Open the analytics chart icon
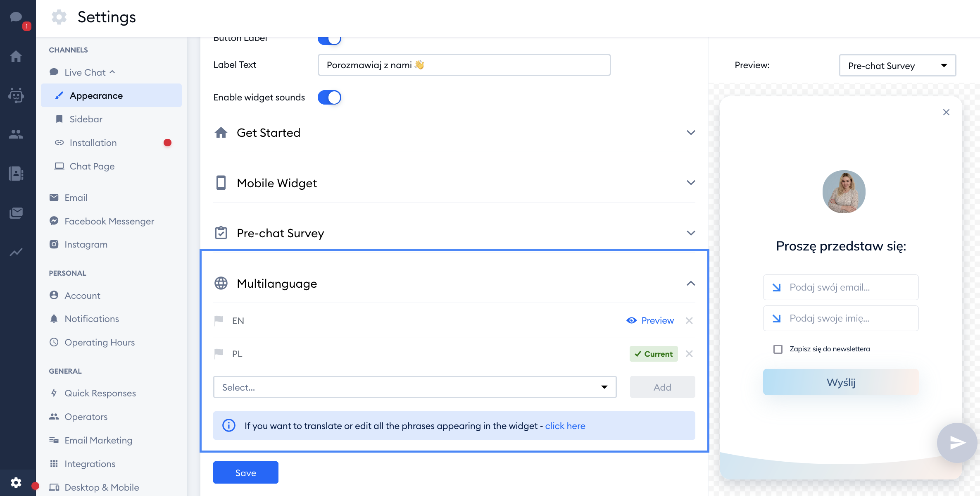980x496 pixels. pyautogui.click(x=16, y=252)
